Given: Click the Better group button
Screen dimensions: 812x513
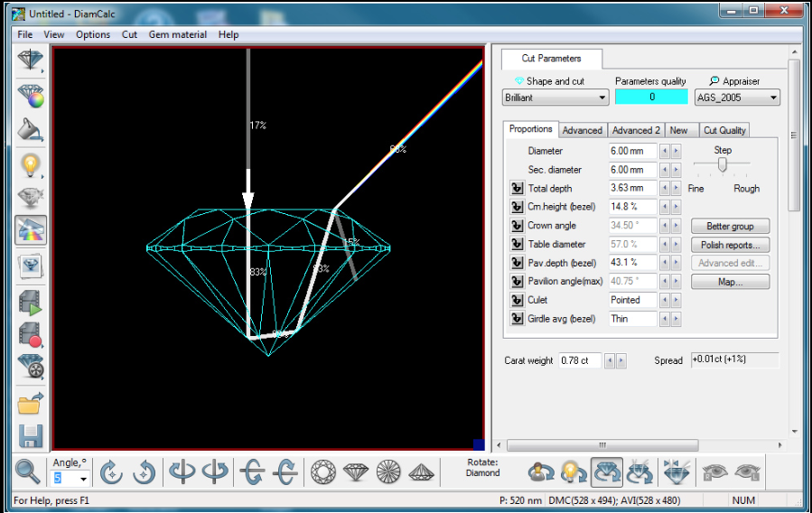Looking at the screenshot, I should (x=730, y=226).
